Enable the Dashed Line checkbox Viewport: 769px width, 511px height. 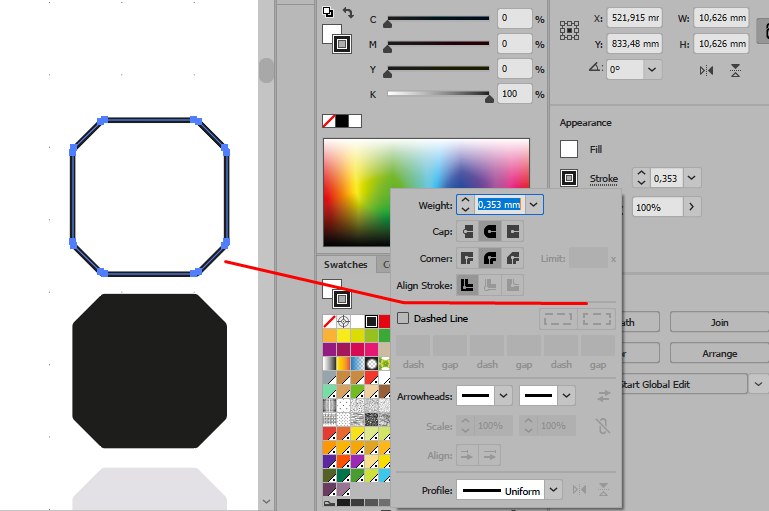coord(403,318)
